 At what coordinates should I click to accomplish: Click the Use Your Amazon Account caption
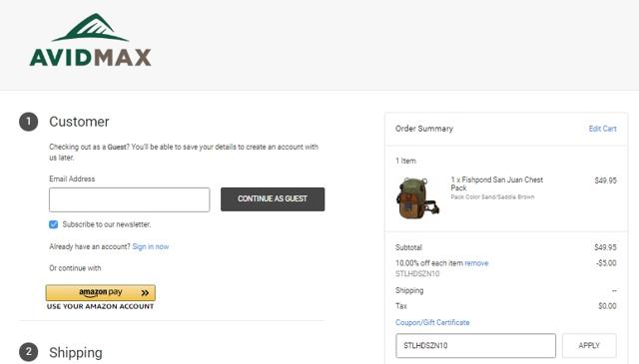pyautogui.click(x=100, y=306)
